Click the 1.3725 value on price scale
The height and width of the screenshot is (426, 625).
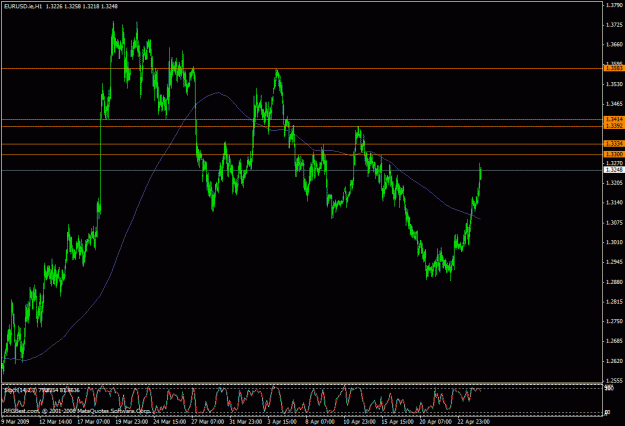tap(614, 25)
